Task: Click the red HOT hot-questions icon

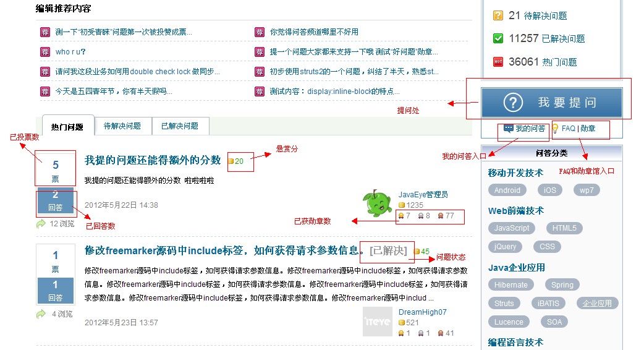Action: (498, 62)
